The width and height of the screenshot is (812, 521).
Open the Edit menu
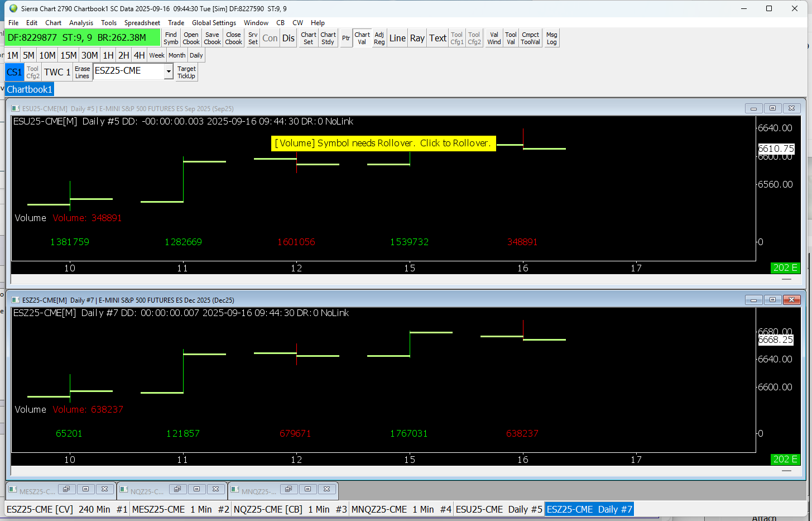pos(32,23)
